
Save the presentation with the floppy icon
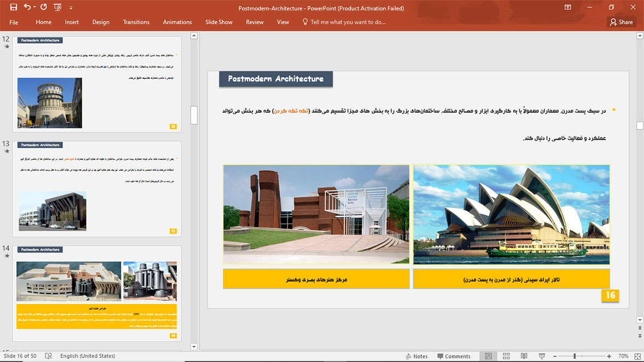pyautogui.click(x=14, y=7)
